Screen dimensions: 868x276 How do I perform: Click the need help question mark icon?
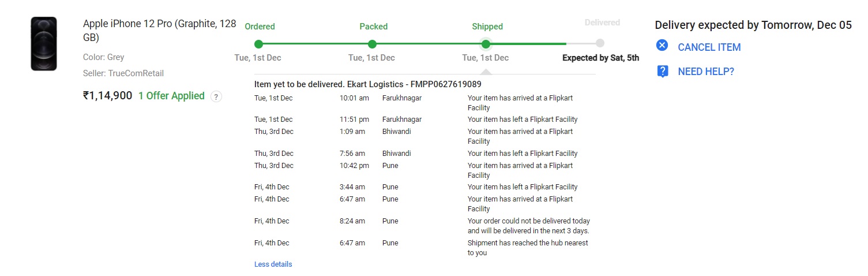tap(662, 72)
